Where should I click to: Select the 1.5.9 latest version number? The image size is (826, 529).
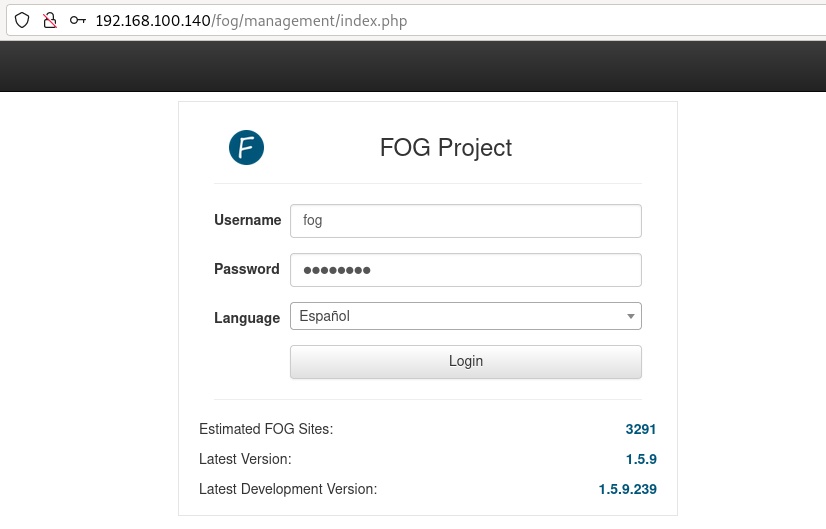641,459
